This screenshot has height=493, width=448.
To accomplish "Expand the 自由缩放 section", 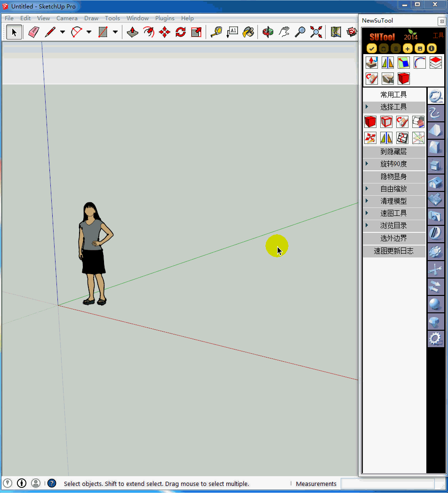I will point(394,189).
